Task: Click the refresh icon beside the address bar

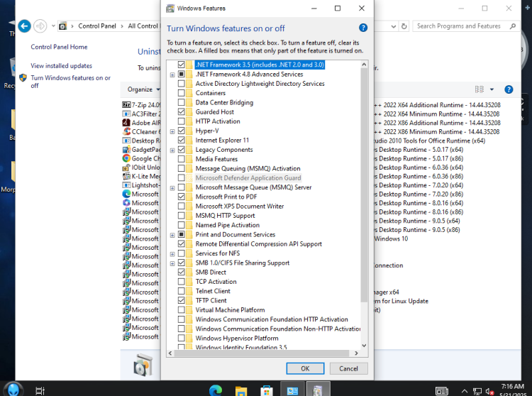Action: [x=404, y=26]
